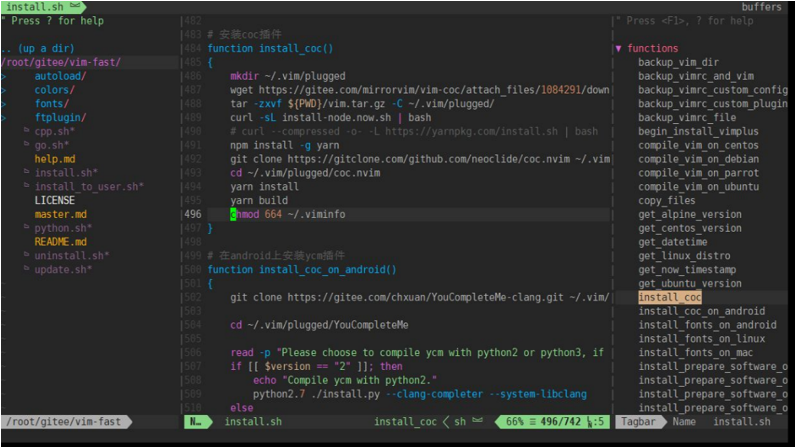This screenshot has height=447, width=795.
Task: Select the install.sh tab at top
Action: tap(34, 7)
